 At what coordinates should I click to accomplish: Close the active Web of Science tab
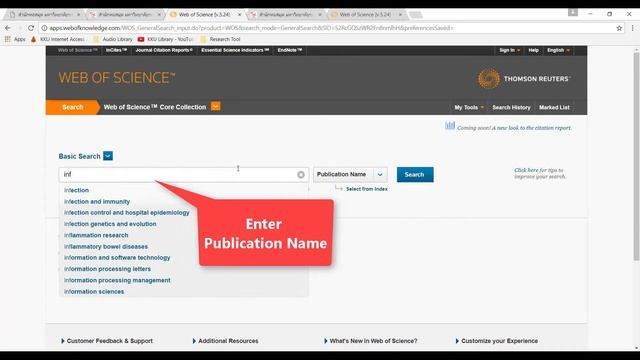pyautogui.click(x=240, y=15)
